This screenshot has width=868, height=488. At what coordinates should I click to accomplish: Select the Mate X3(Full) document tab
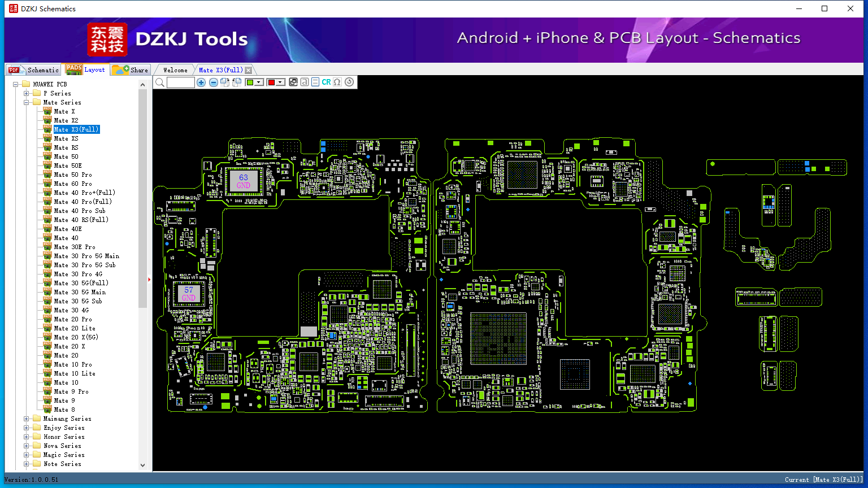click(220, 70)
